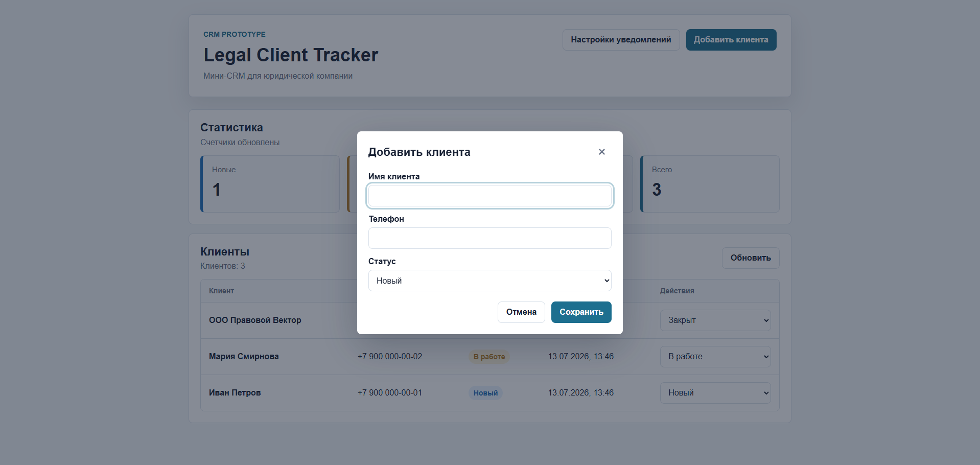Click the Клиент column header
Image resolution: width=980 pixels, height=465 pixels.
coord(221,291)
